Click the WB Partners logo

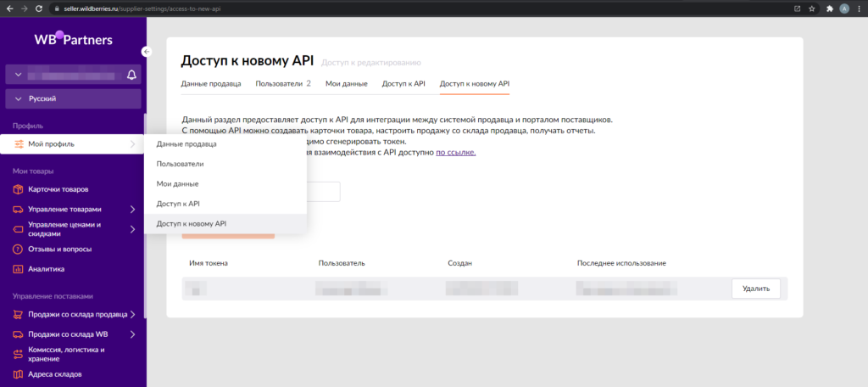(73, 39)
